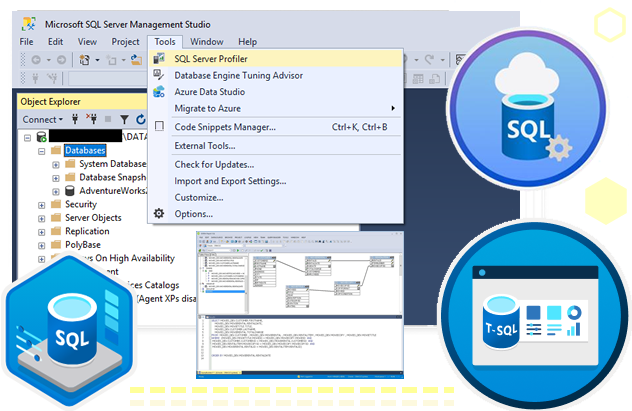
Task: Click the query designer diagram thumbnail
Action: [x=300, y=305]
